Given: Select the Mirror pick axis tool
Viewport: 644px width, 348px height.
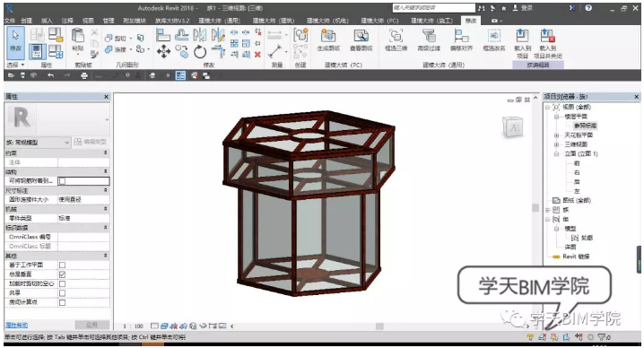Looking at the screenshot, I should click(200, 35).
